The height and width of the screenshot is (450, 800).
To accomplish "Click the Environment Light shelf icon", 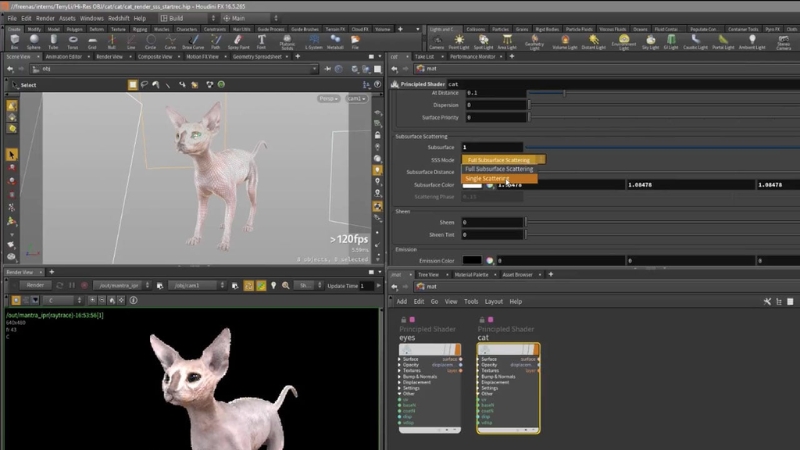I will tap(622, 42).
